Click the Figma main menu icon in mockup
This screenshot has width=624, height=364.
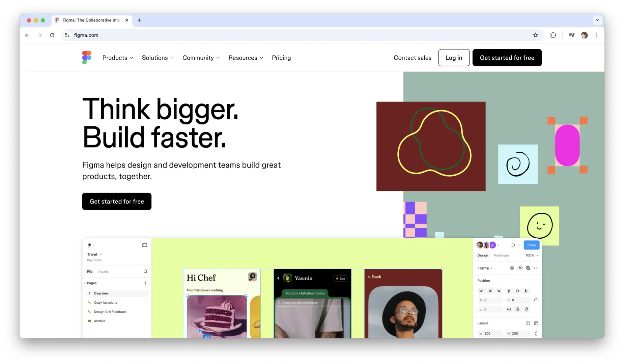click(89, 245)
